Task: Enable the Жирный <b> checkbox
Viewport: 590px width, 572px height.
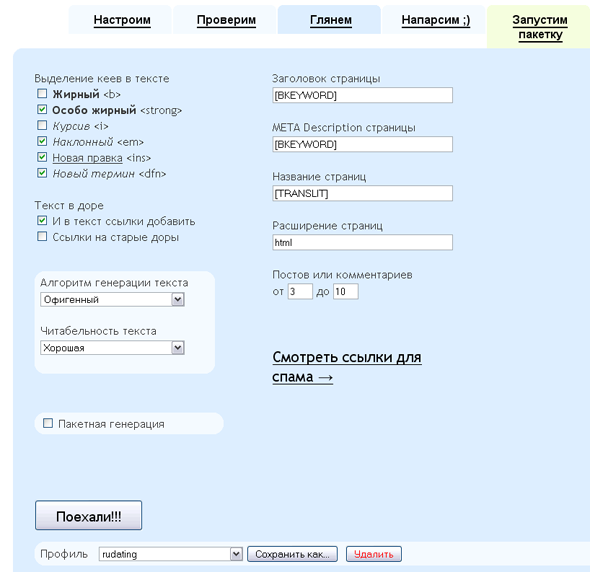Action: click(x=42, y=93)
